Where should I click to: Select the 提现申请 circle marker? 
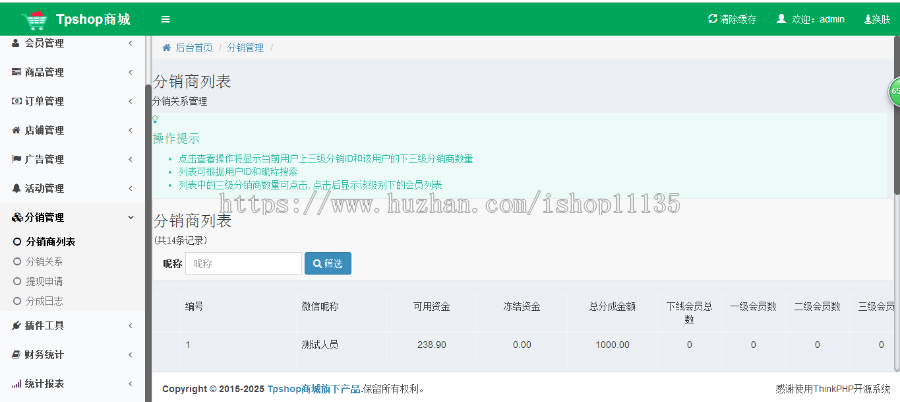17,281
